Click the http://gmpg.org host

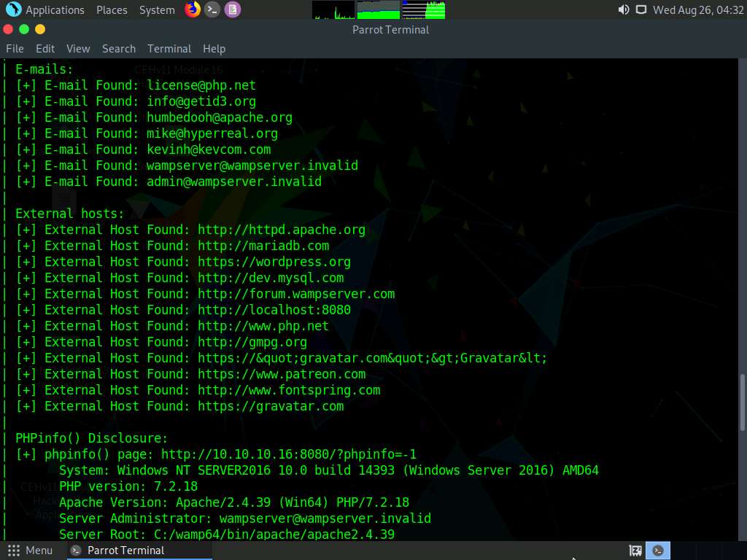252,342
